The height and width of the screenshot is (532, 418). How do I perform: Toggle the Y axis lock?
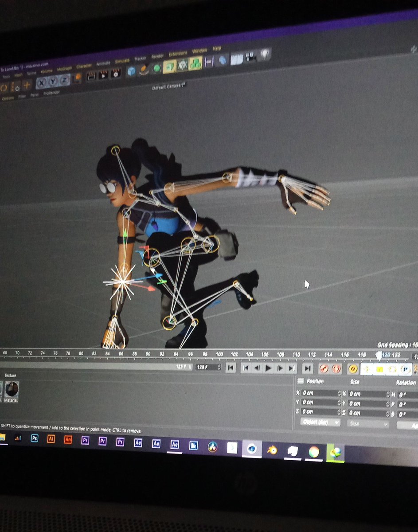pyautogui.click(x=54, y=81)
